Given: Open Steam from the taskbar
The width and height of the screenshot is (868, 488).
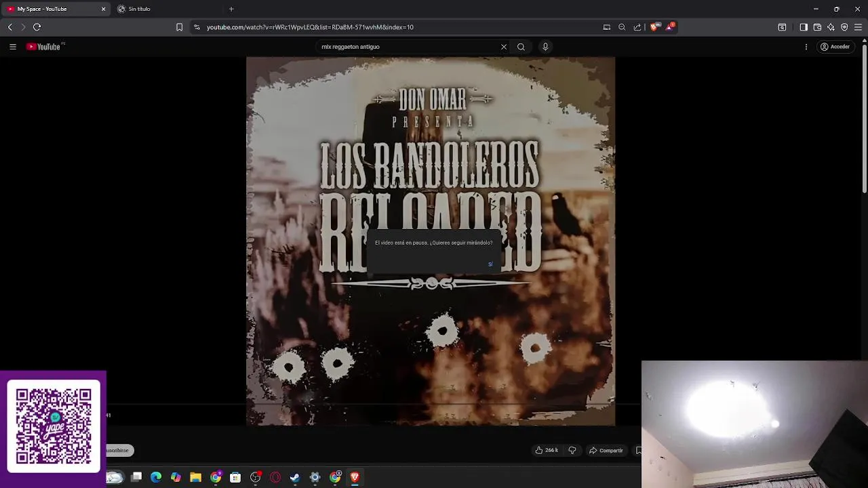Looking at the screenshot, I should coord(295,477).
